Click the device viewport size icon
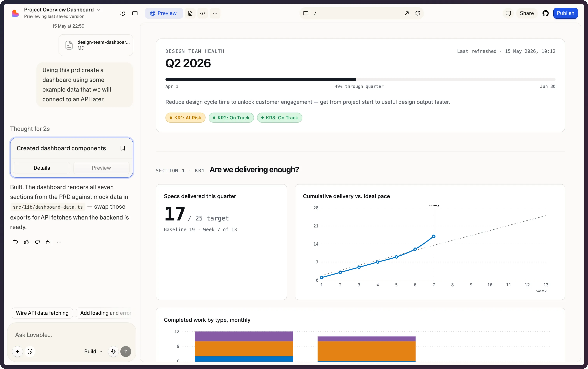Viewport: 588px width, 369px height. [306, 13]
